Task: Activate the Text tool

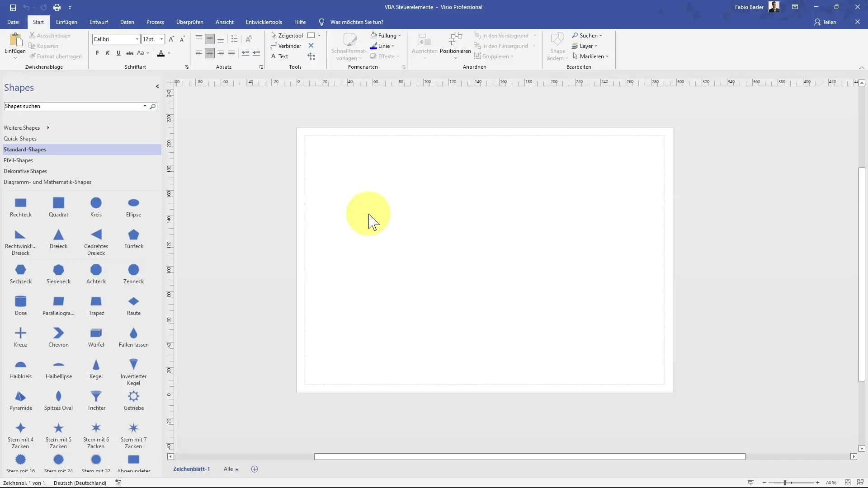Action: coord(279,56)
